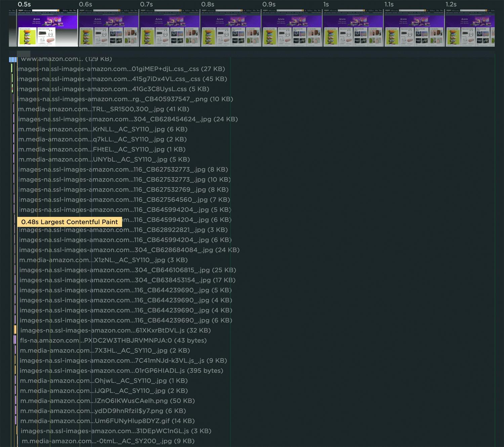Click the 0.48s Largest Contentful Paint marker

70,222
